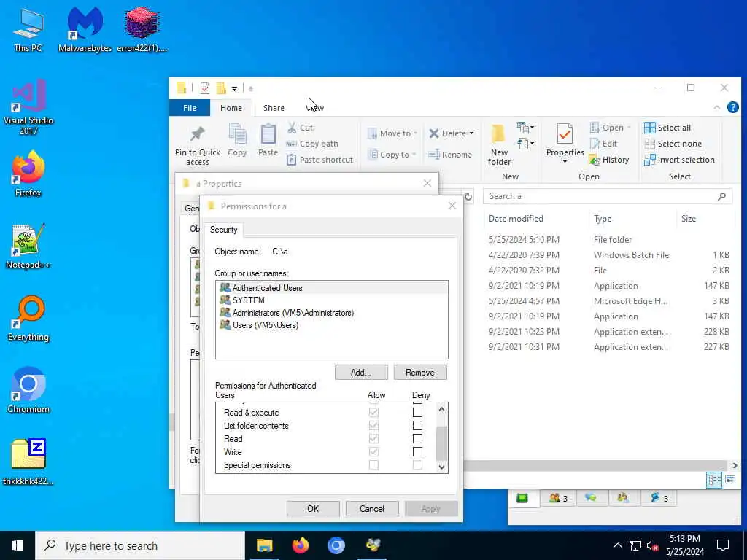Switch to the Home ribbon tab
The width and height of the screenshot is (747, 560).
click(231, 108)
